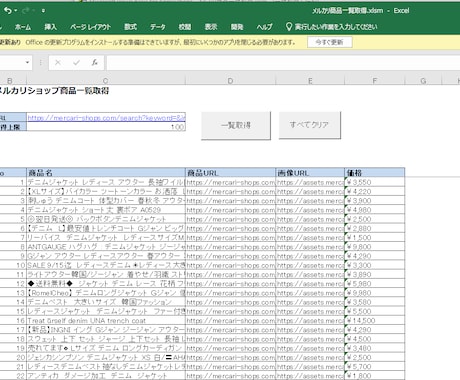Viewport: 460px width, 380px height.
Task: Click the formula bar confirm checkmark icon
Action: point(76,62)
